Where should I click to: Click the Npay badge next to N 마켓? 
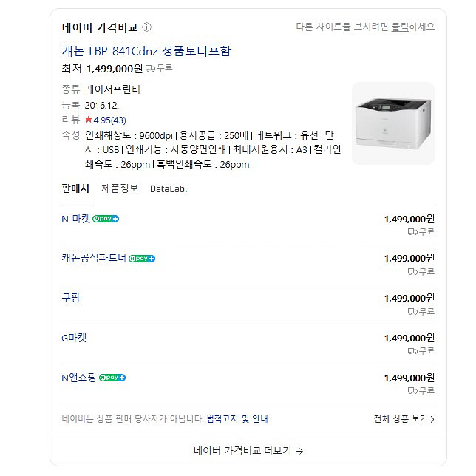[x=106, y=219]
